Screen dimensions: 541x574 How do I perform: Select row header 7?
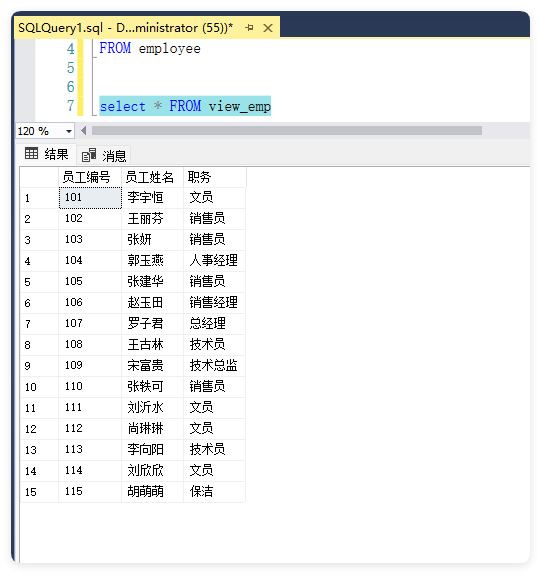[x=40, y=324]
